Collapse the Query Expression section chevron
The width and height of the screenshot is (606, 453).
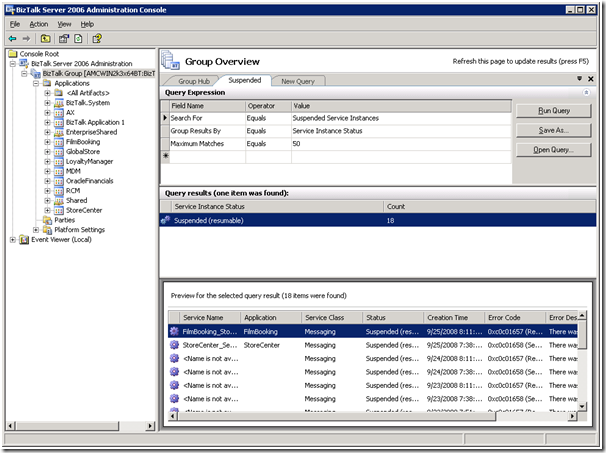586,92
